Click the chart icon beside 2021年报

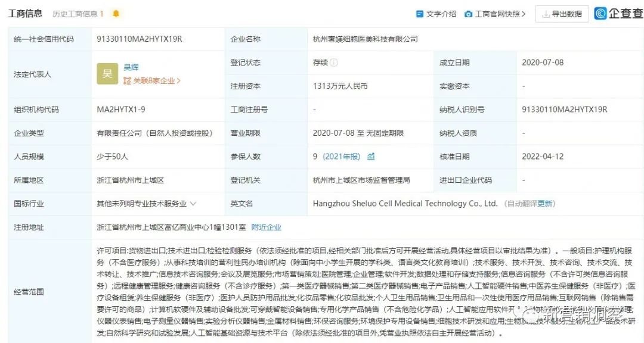tap(371, 157)
